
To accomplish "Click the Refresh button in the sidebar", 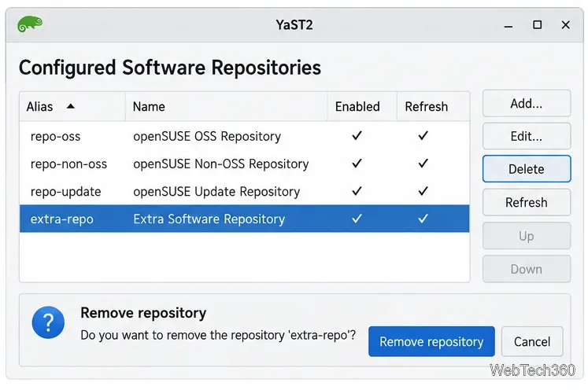I will point(527,202).
